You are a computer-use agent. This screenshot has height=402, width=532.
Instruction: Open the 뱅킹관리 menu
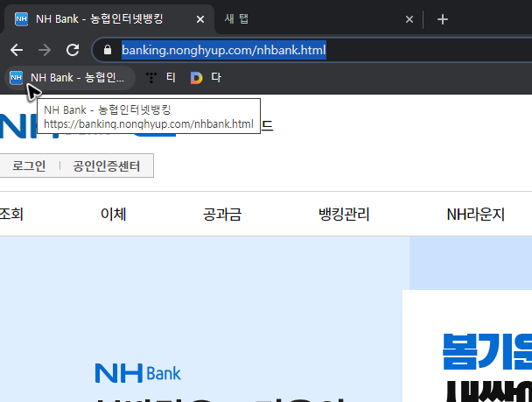[344, 215]
